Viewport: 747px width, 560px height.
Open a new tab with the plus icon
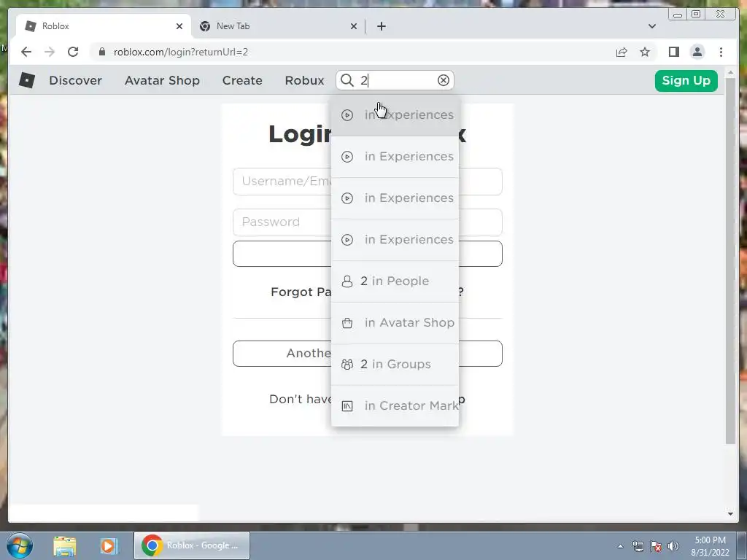pos(381,26)
